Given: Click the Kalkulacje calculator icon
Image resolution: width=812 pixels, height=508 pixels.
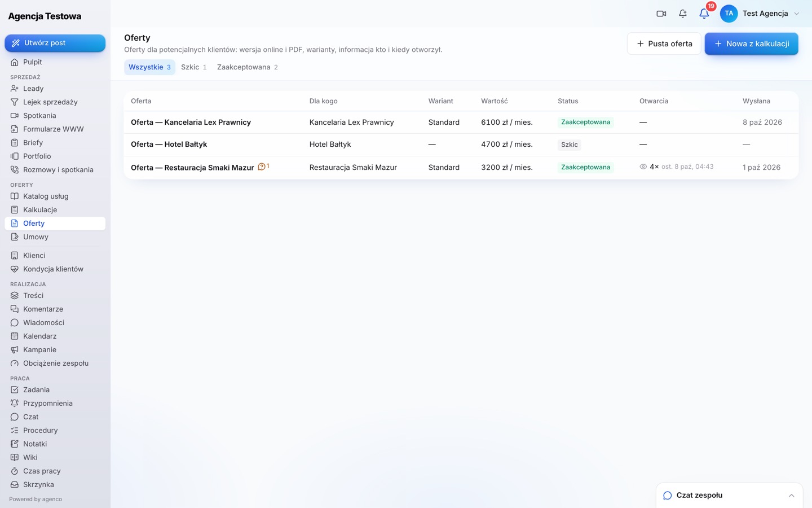Looking at the screenshot, I should (15, 210).
